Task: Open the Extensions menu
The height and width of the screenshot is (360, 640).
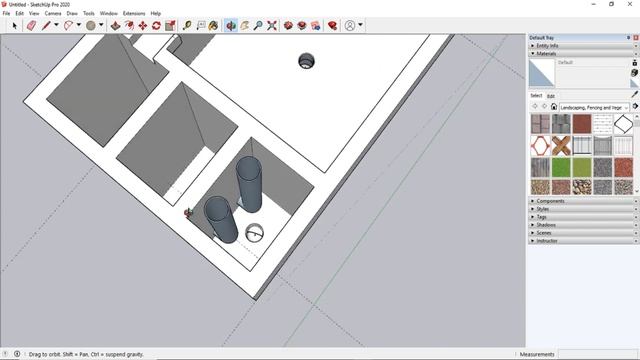Action: pyautogui.click(x=134, y=13)
